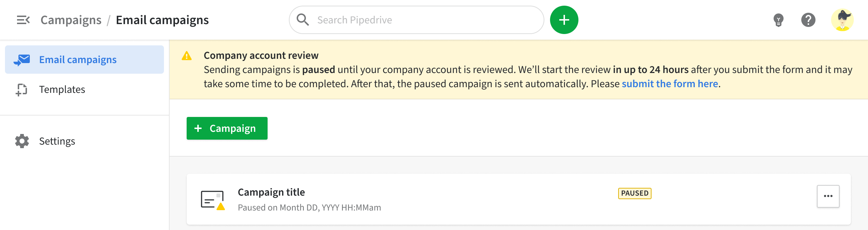Follow the 'submit the form here' link

[x=670, y=83]
